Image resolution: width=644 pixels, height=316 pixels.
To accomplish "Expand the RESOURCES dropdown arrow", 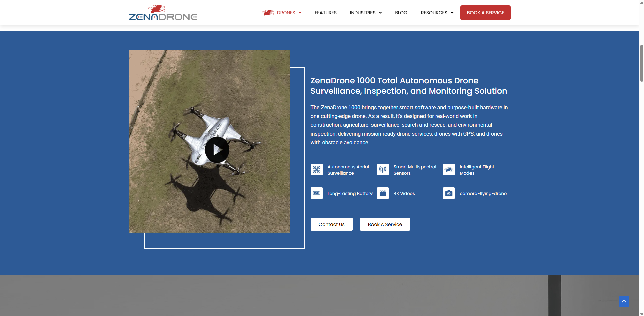I will 452,13.
